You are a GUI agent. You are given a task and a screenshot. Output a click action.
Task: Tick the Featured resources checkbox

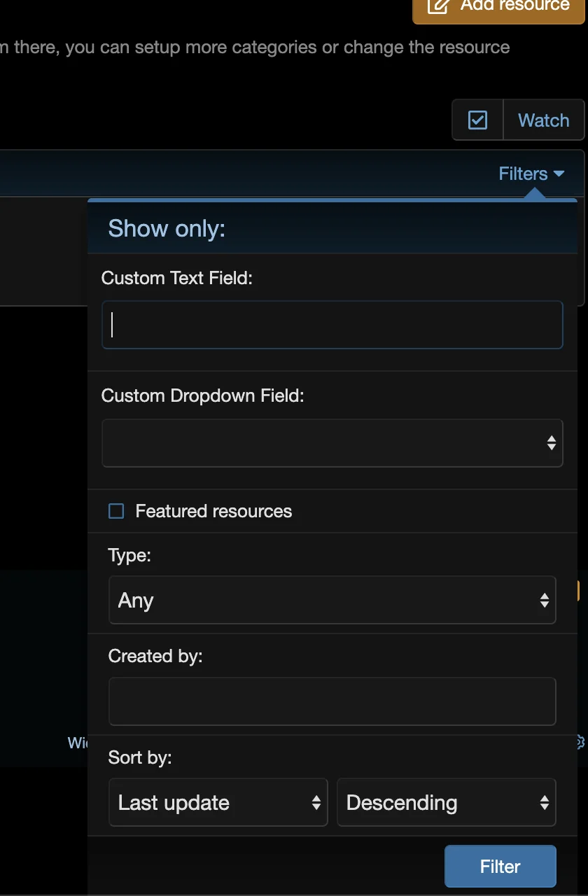[x=116, y=511]
